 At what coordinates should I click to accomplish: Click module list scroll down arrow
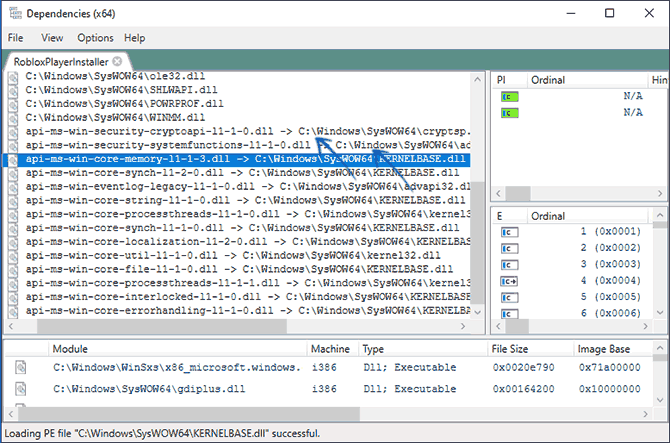pos(660,400)
